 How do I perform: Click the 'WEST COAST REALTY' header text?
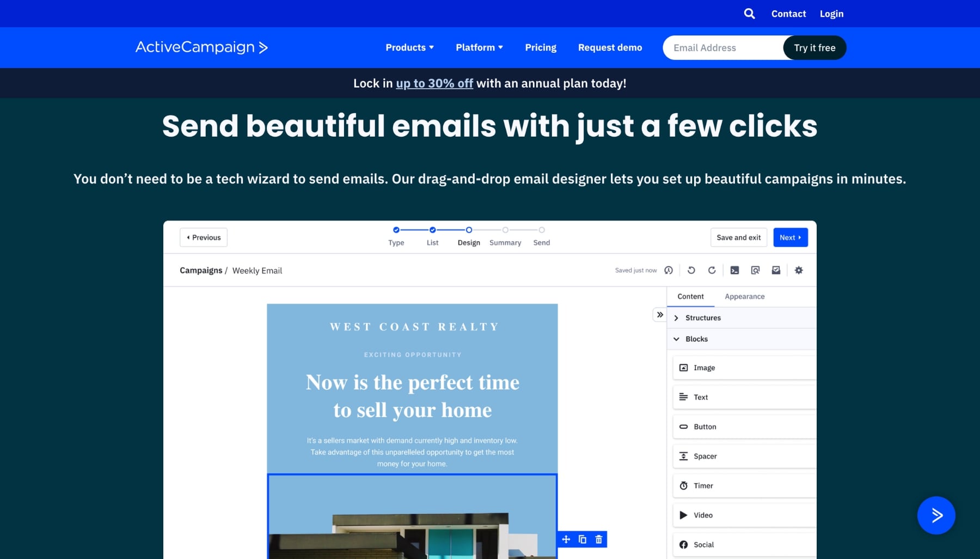tap(414, 327)
